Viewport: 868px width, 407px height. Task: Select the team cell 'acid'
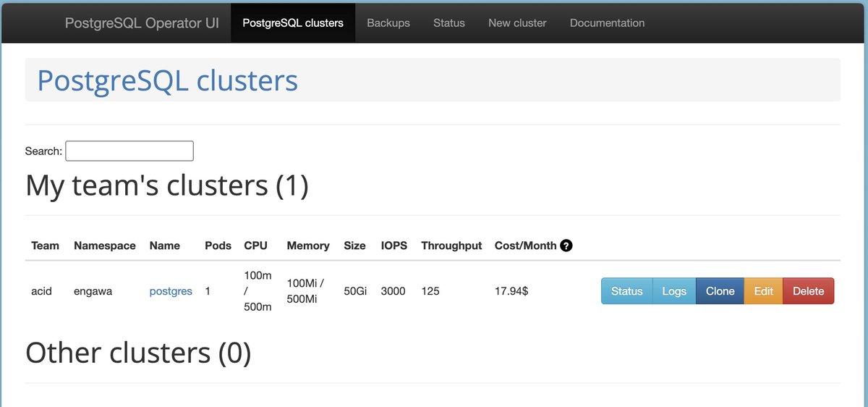click(x=41, y=291)
